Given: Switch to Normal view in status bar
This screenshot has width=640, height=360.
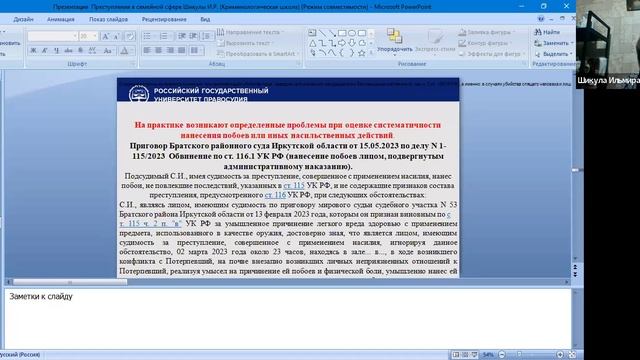Looking at the screenshot, I should 456,355.
